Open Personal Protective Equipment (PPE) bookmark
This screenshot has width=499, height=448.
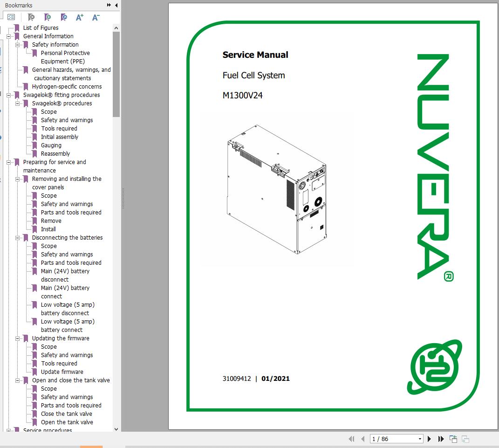(x=65, y=57)
